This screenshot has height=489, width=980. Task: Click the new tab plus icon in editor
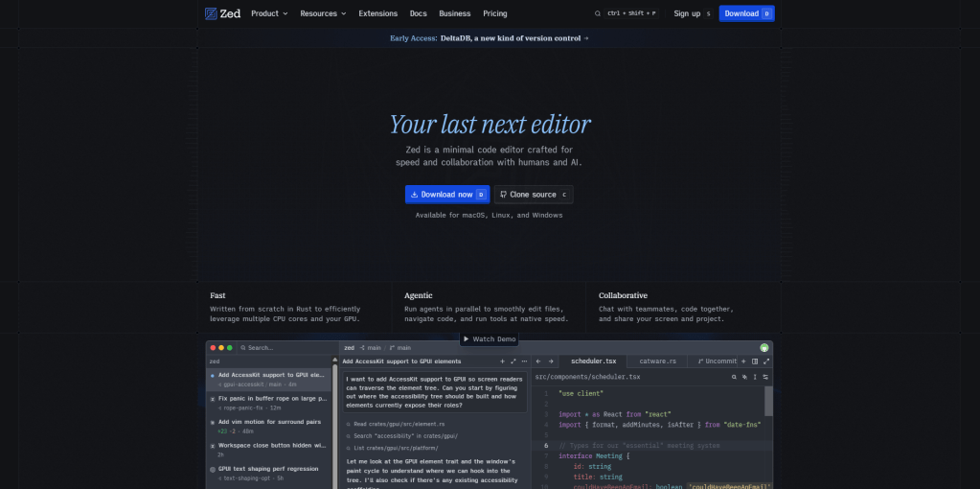[x=743, y=361]
